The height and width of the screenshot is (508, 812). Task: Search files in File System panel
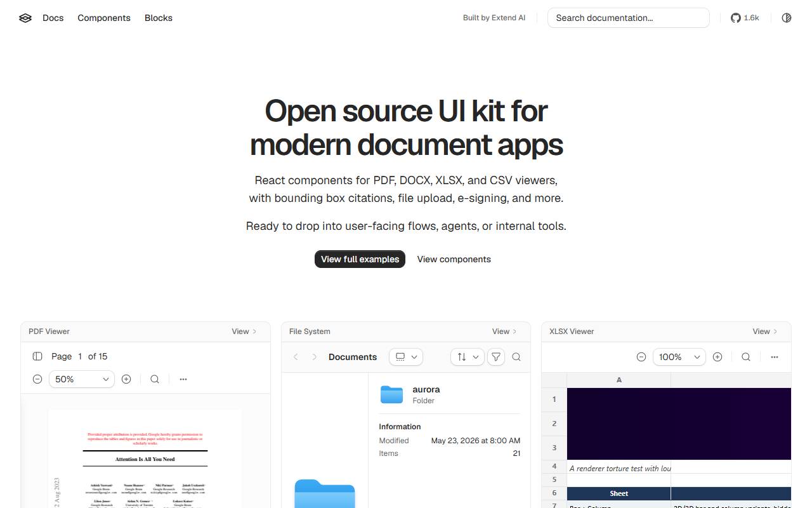516,357
